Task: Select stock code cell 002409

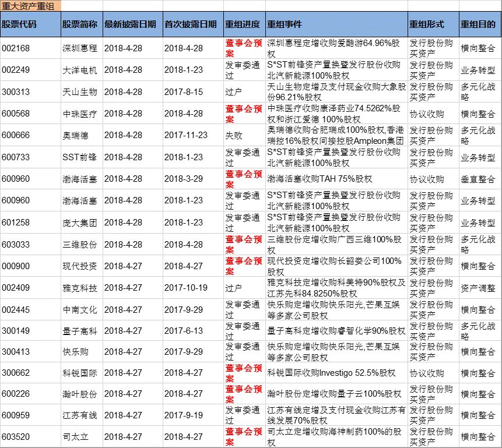Action: point(30,288)
